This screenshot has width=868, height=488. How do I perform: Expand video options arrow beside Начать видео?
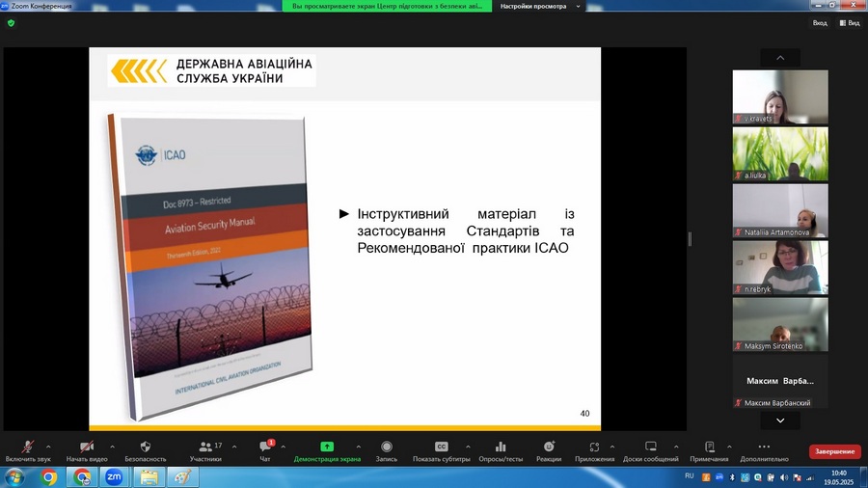[112, 447]
